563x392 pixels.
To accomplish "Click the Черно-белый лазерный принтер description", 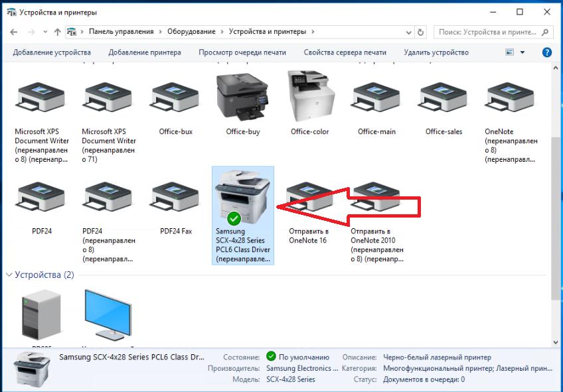I will (x=437, y=358).
